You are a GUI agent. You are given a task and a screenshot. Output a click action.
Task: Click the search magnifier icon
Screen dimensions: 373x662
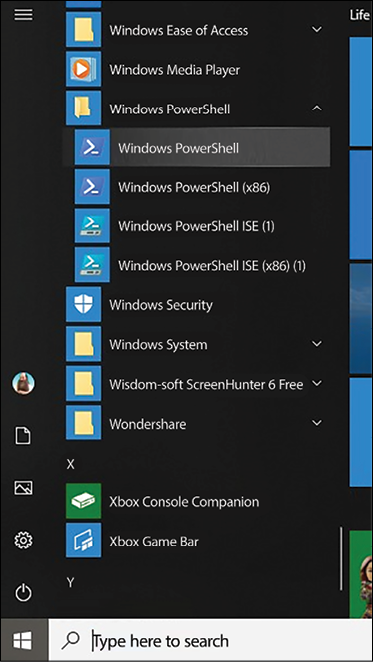pos(70,641)
